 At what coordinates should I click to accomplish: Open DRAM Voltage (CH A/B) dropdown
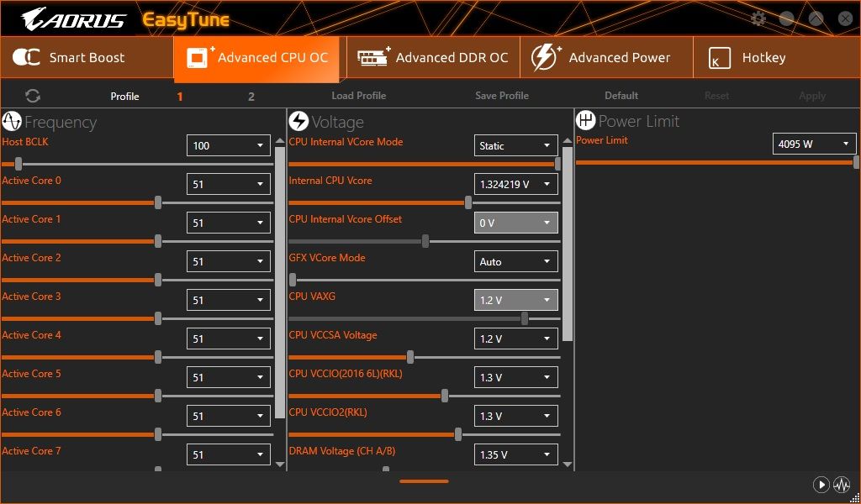pos(516,454)
